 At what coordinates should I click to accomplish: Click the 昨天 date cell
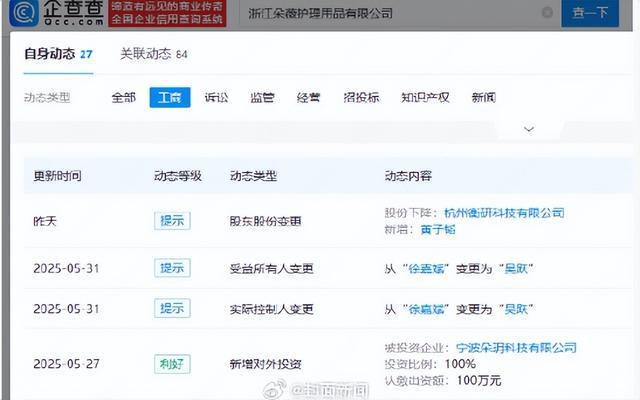(45, 221)
